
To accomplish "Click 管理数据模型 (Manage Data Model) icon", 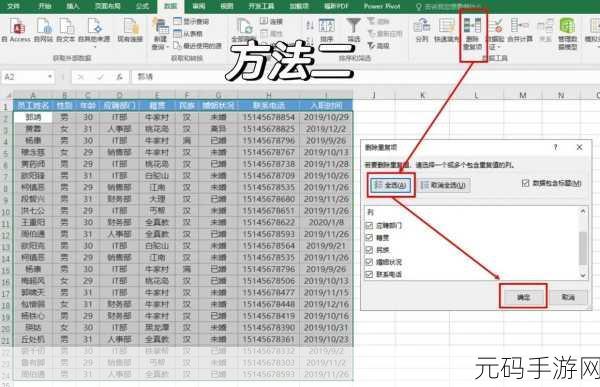I will 567,34.
